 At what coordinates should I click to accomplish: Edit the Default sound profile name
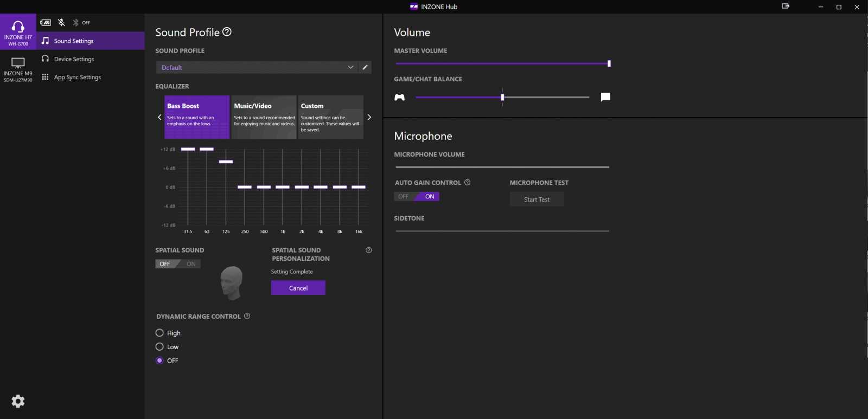(365, 67)
